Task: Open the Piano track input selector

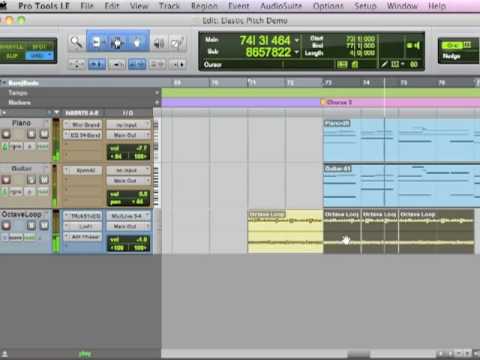Action: click(128, 125)
